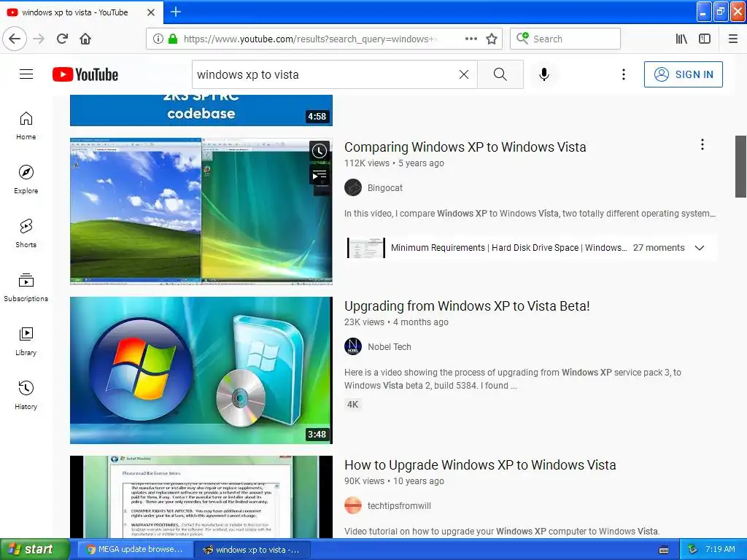Open a new browser tab with plus

coord(176,12)
